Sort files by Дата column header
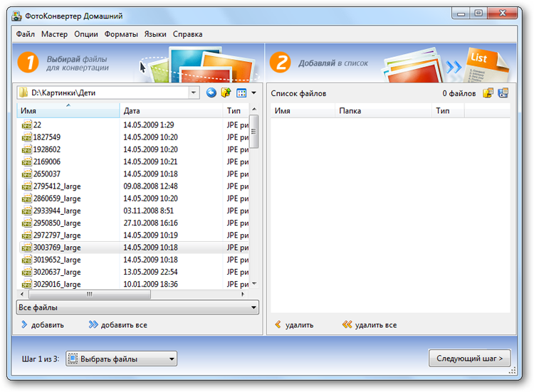Screen dimensions: 534x392 tap(172, 111)
